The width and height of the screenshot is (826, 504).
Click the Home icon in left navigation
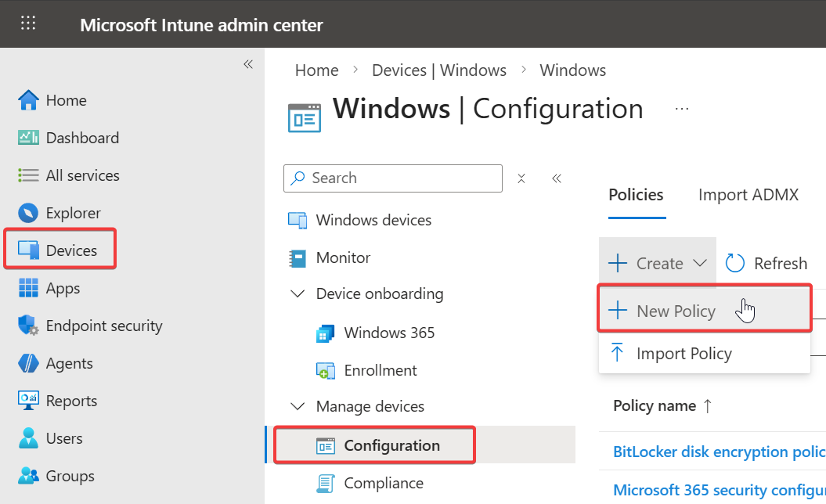click(28, 100)
